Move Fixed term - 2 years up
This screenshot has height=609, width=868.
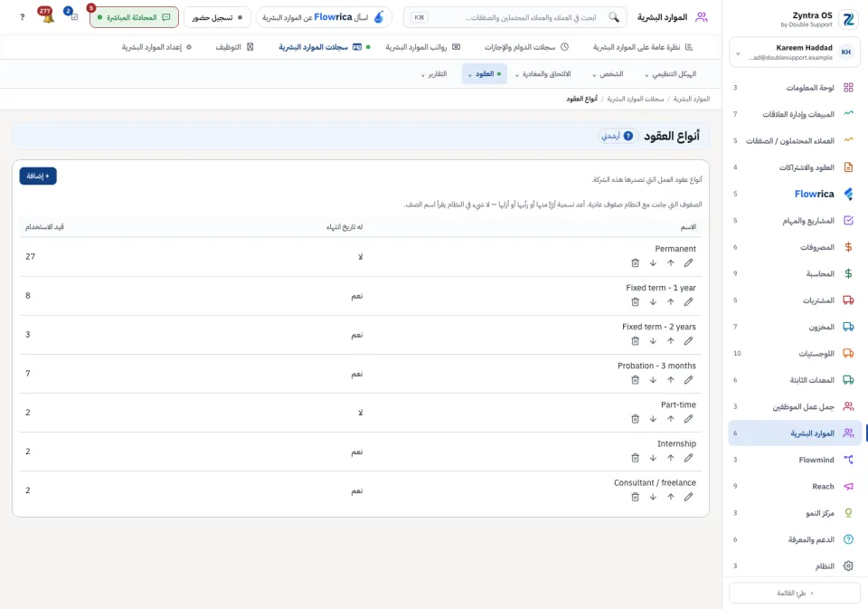(x=670, y=341)
